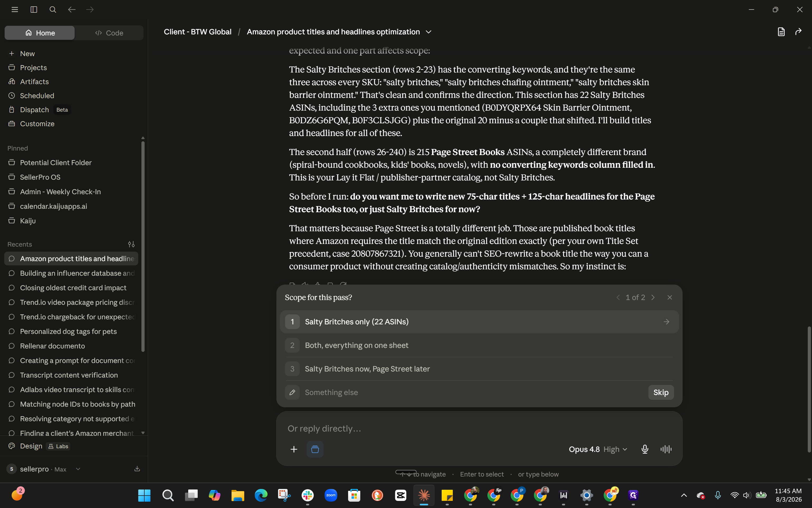Open Client - BTW Global breadcrumb link
The height and width of the screenshot is (508, 812).
point(198,32)
